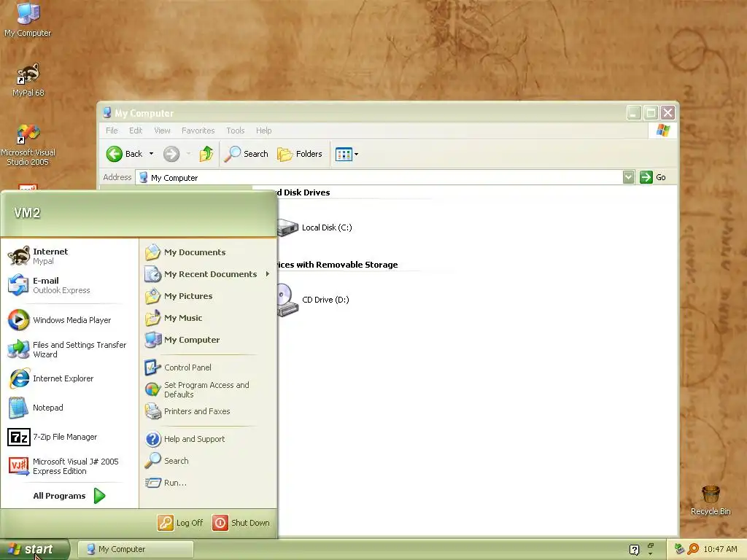Open Notepad from Start menu

[x=69, y=408]
